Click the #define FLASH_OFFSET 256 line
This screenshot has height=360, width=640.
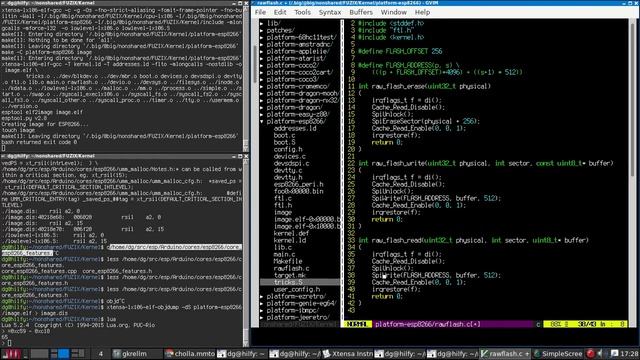[400, 51]
